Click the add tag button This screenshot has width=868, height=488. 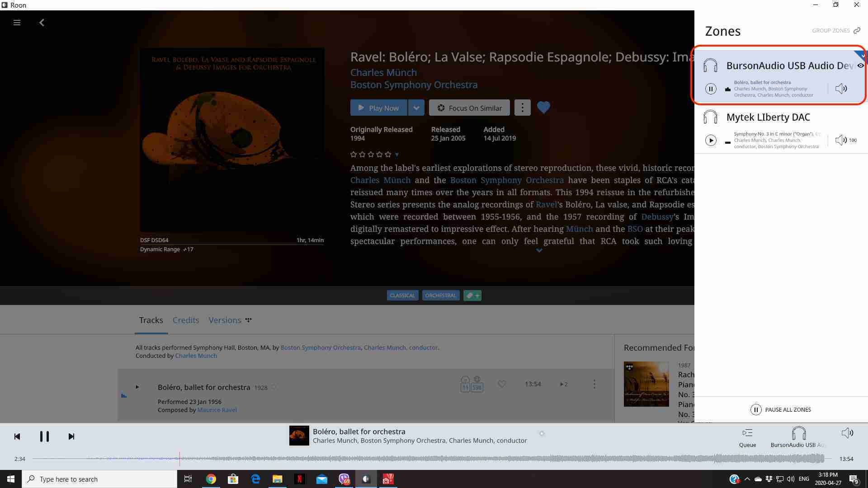coord(472,296)
